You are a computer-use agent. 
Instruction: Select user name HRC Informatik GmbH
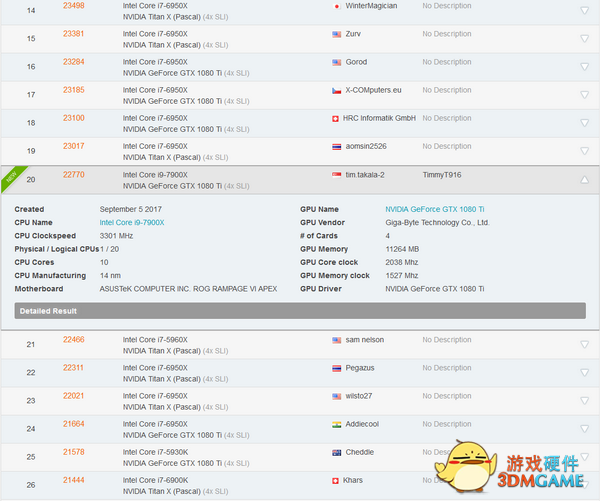point(379,118)
